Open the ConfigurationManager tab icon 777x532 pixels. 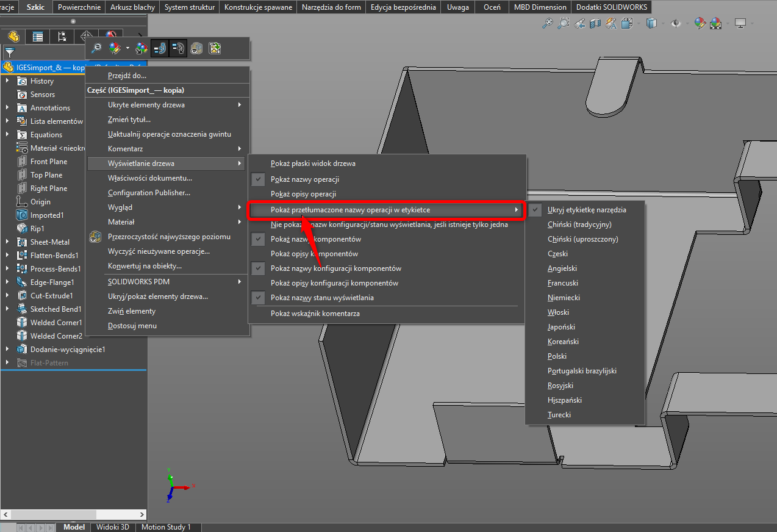62,36
